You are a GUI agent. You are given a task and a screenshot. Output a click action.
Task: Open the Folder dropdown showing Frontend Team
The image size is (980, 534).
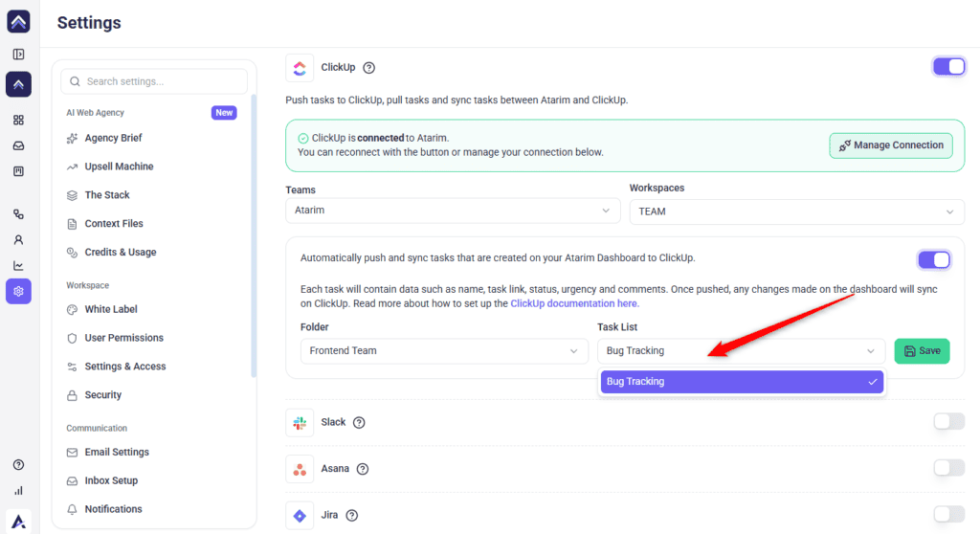pyautogui.click(x=444, y=351)
